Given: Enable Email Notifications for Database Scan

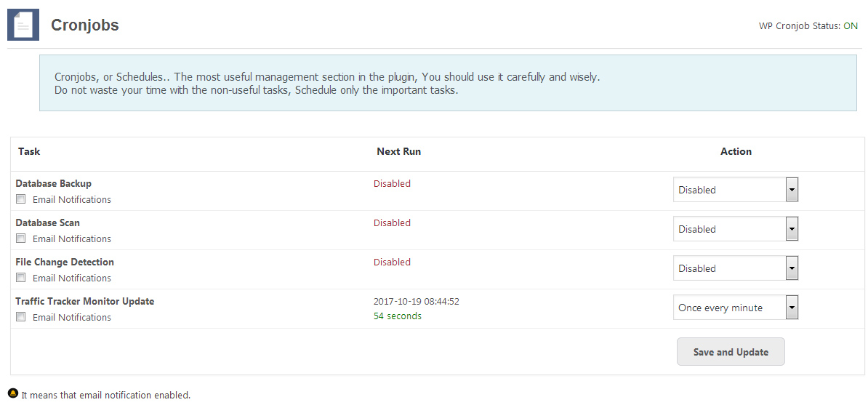Looking at the screenshot, I should pyautogui.click(x=21, y=238).
